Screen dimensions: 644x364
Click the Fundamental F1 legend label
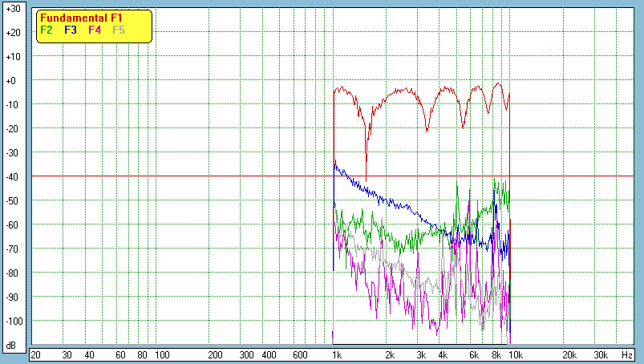[81, 18]
